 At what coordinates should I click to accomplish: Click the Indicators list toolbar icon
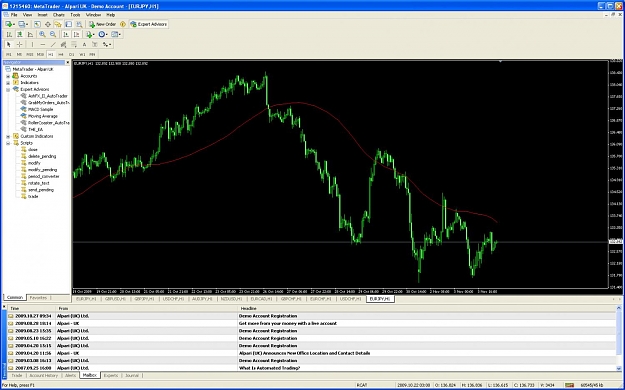click(89, 34)
